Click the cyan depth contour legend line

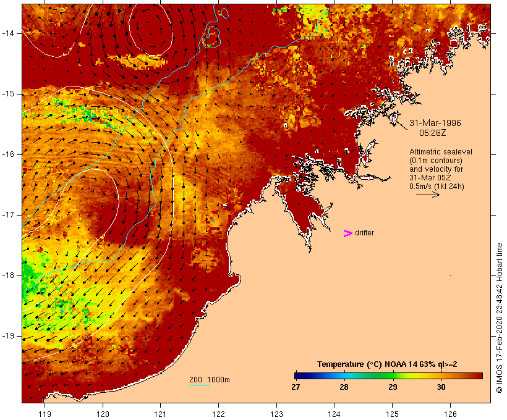200,385
